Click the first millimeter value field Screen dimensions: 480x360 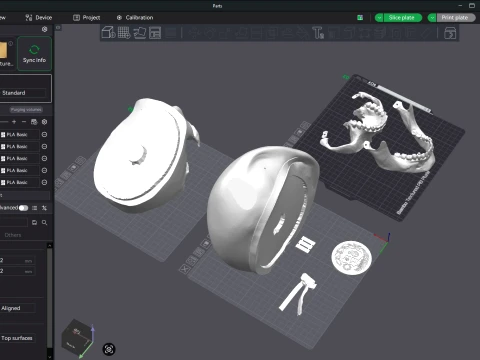17,261
